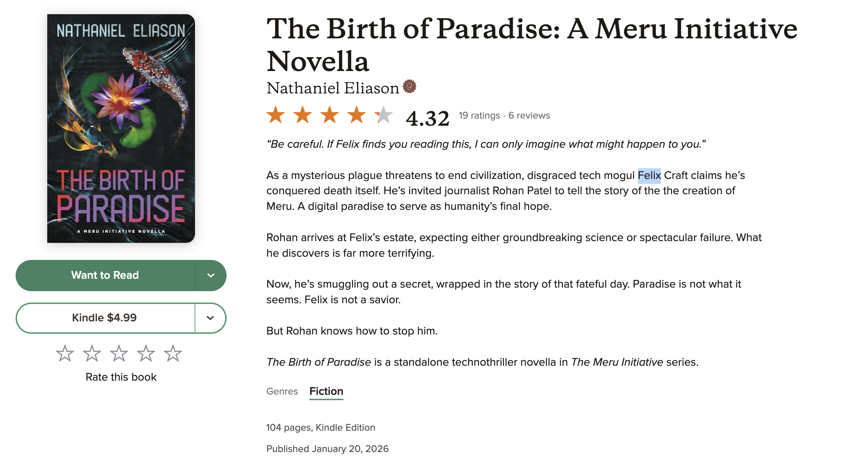Rate this book two stars
Screen dimensions: 868x468
click(92, 354)
